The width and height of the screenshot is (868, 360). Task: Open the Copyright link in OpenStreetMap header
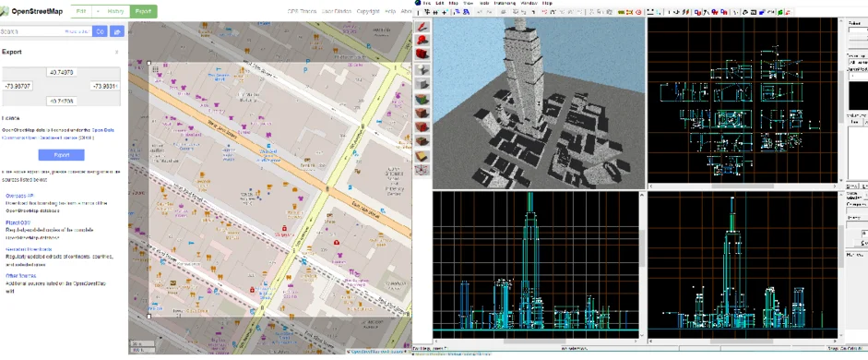coord(368,11)
